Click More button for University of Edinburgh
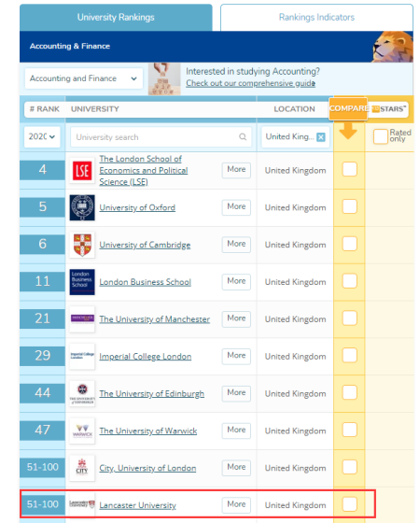The image size is (420, 523). click(x=236, y=393)
